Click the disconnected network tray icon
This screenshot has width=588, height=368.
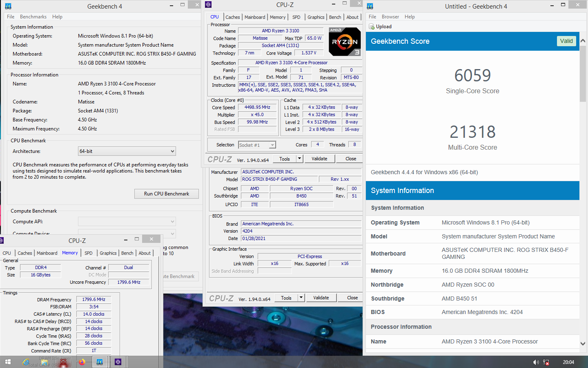point(546,362)
